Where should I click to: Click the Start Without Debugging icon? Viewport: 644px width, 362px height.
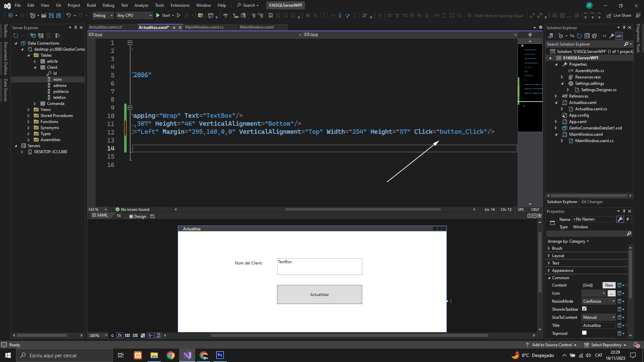(179, 15)
